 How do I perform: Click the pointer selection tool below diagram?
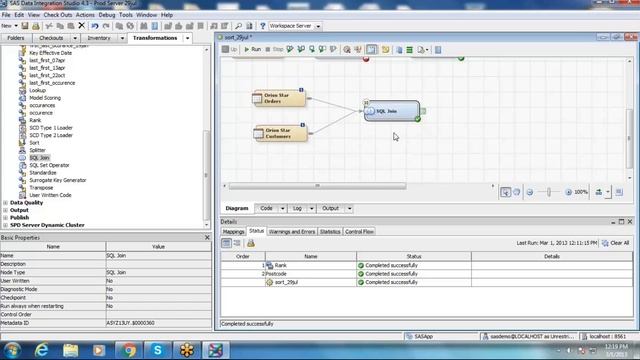pos(505,192)
